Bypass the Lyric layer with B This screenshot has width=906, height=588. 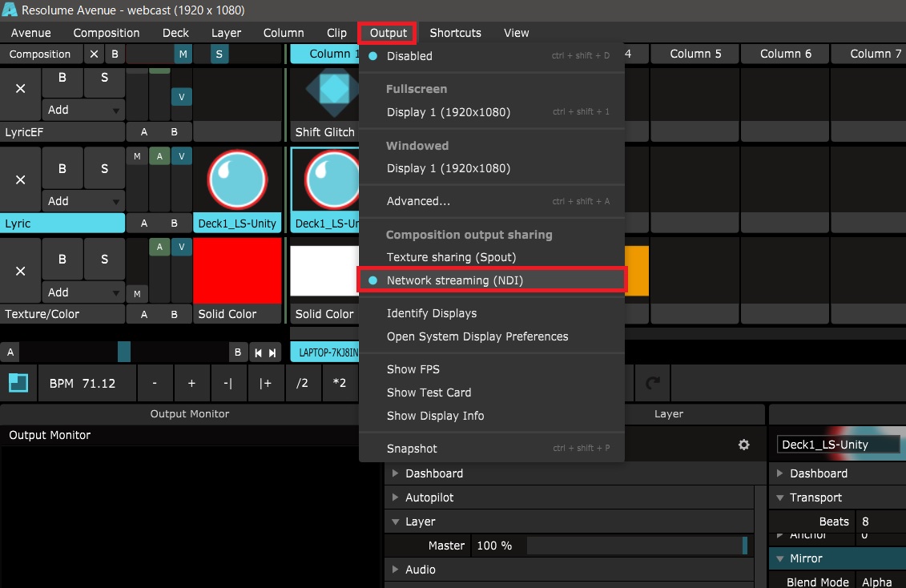[62, 168]
